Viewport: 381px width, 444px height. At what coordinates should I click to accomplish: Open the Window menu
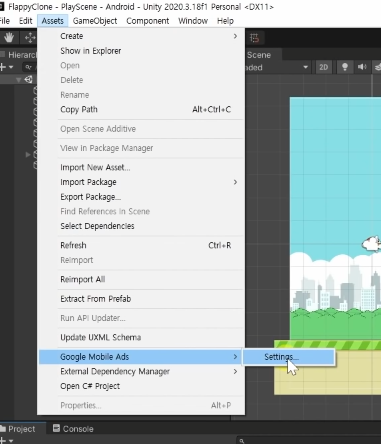click(x=193, y=21)
